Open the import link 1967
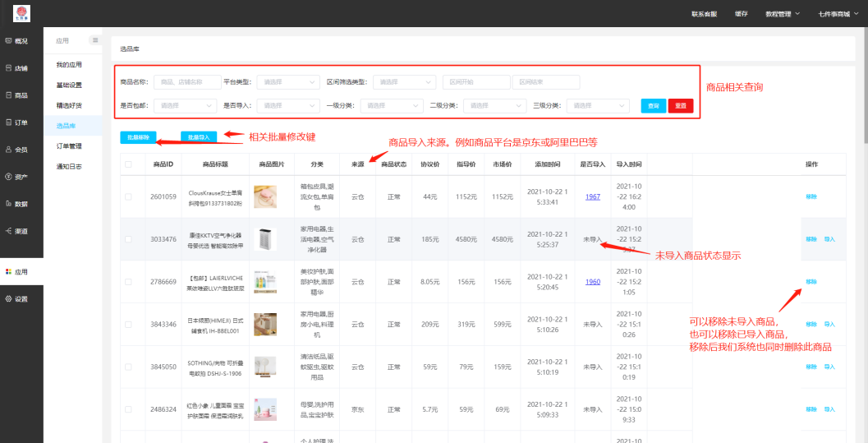The image size is (868, 443). coord(593,196)
